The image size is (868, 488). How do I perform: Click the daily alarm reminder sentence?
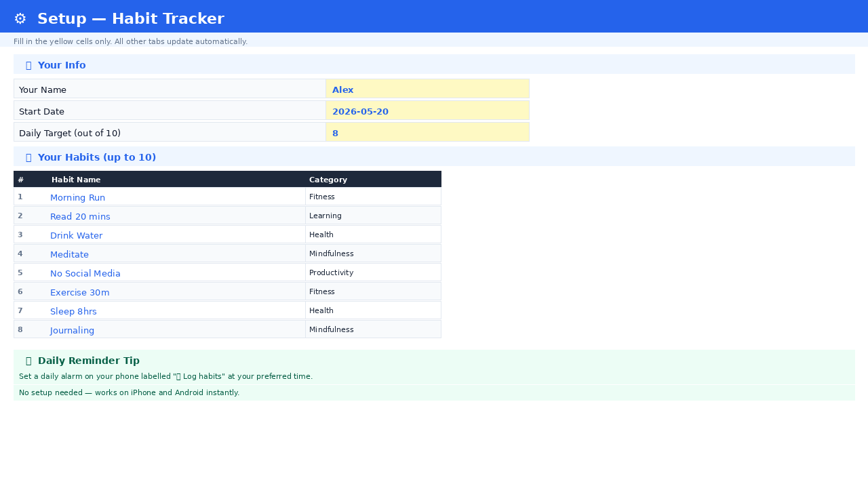(x=165, y=376)
